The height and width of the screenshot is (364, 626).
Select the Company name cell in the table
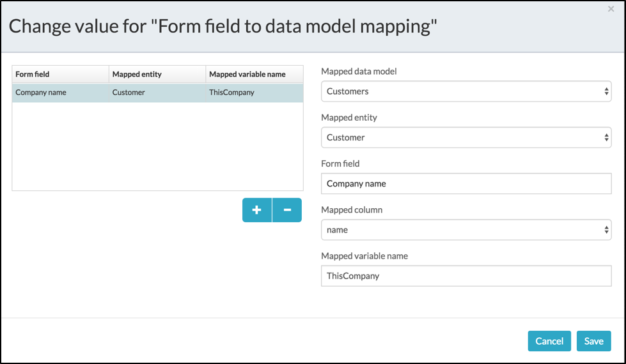[41, 93]
